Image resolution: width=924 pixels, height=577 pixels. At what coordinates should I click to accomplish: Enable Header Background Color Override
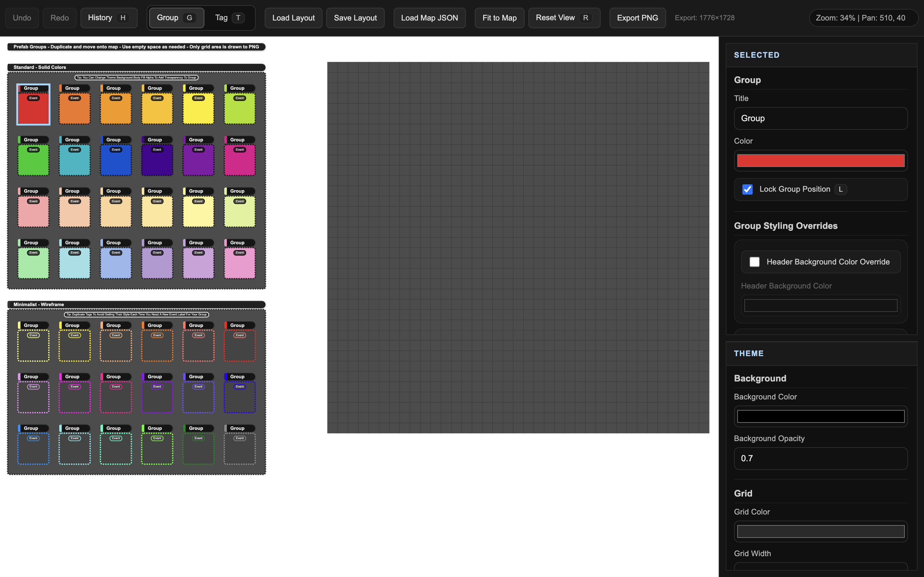pos(754,262)
